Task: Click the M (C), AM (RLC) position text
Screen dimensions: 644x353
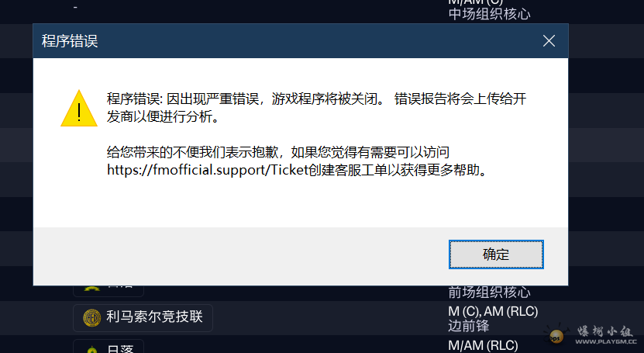Action: [493, 312]
